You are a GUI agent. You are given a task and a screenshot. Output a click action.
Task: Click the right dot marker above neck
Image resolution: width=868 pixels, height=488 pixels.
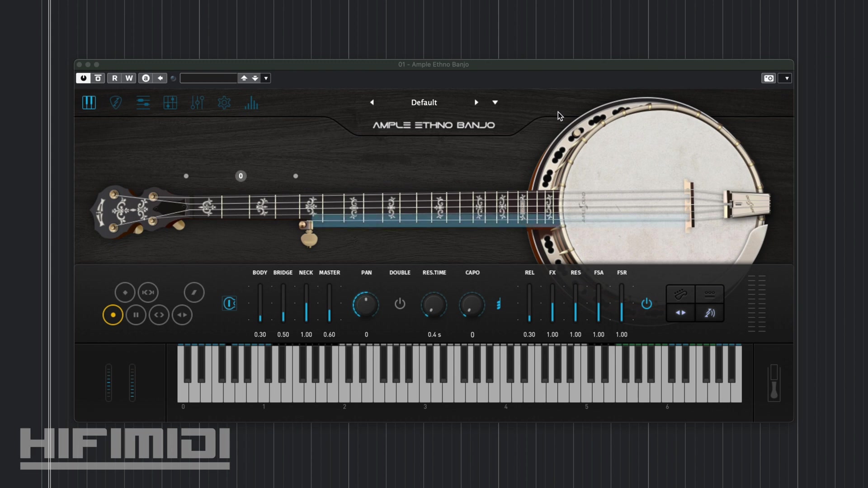pyautogui.click(x=296, y=176)
